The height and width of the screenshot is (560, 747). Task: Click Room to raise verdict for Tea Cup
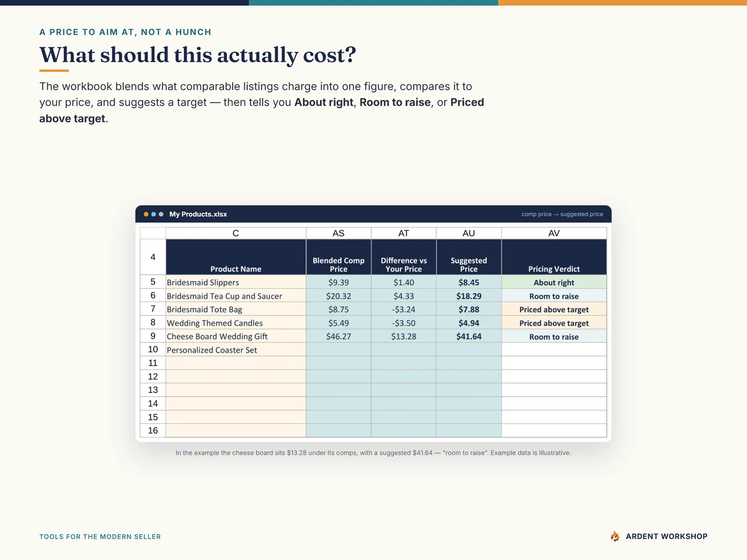[554, 295]
